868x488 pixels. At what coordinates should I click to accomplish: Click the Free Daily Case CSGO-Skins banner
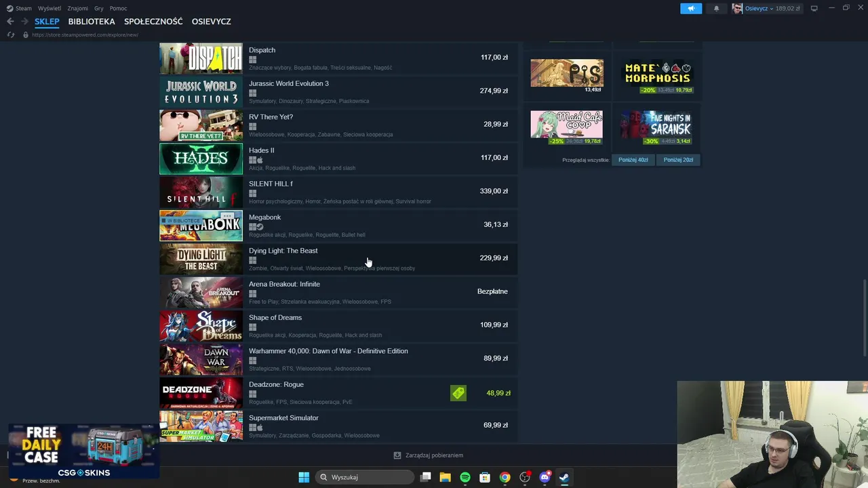83,451
